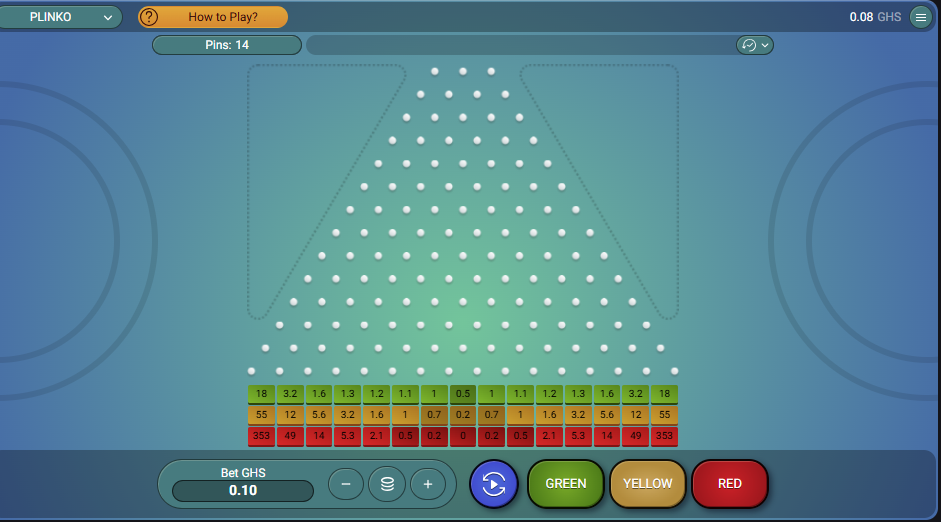Open the hamburger menu
Screen dimensions: 941x522
pyautogui.click(x=921, y=17)
